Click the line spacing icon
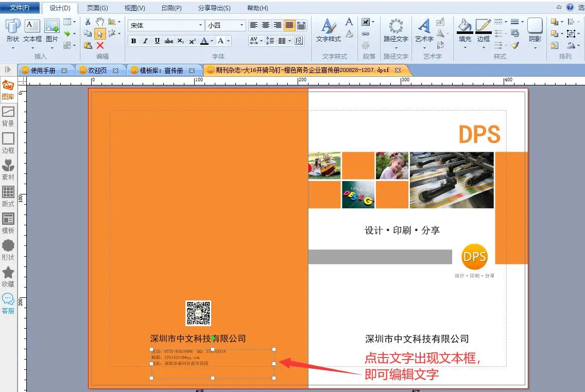The image size is (585, 392). click(x=270, y=41)
